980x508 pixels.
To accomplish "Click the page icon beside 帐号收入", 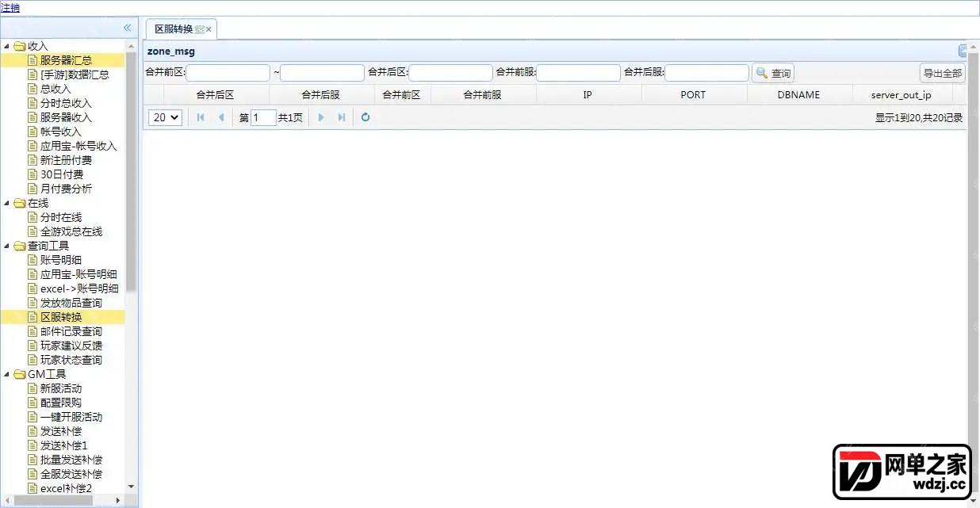I will pos(33,132).
